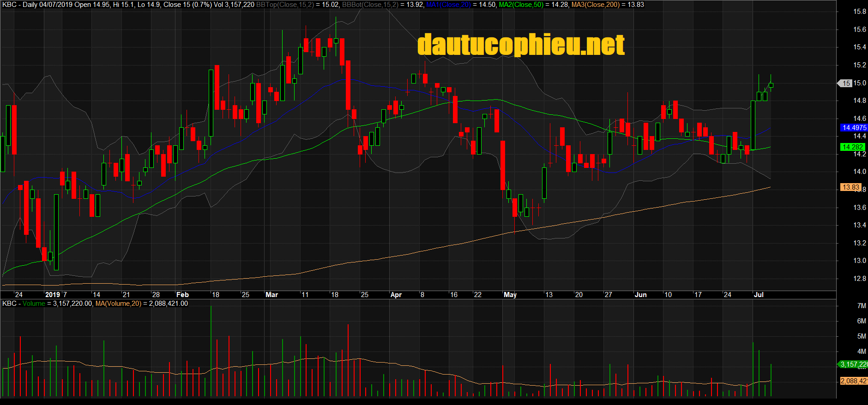Click the blue 14.4975 price tag
The height and width of the screenshot is (405, 868).
click(854, 128)
